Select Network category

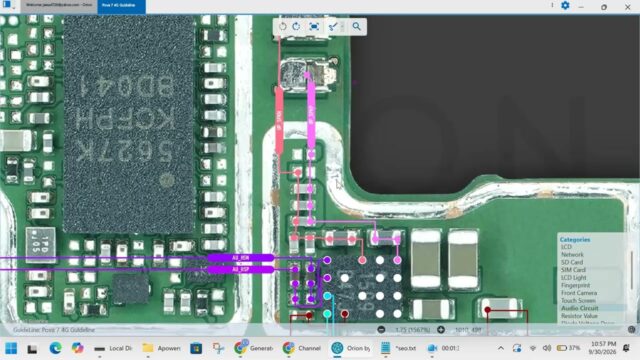click(572, 254)
